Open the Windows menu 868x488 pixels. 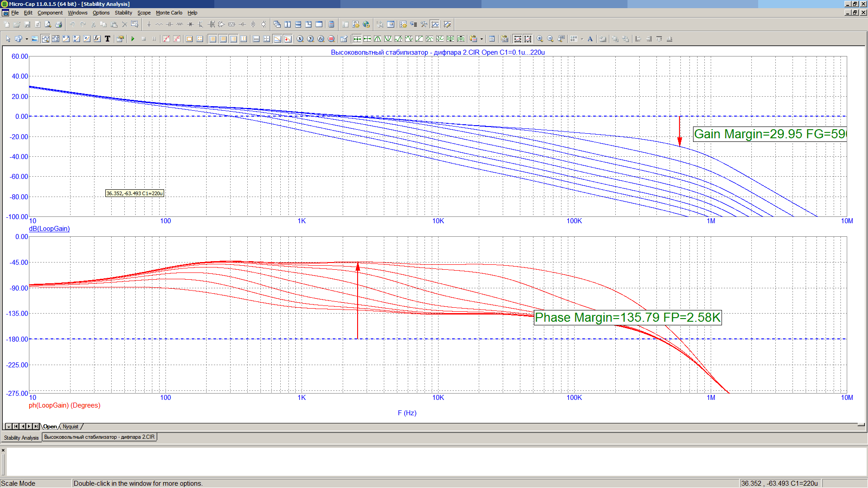tap(78, 13)
